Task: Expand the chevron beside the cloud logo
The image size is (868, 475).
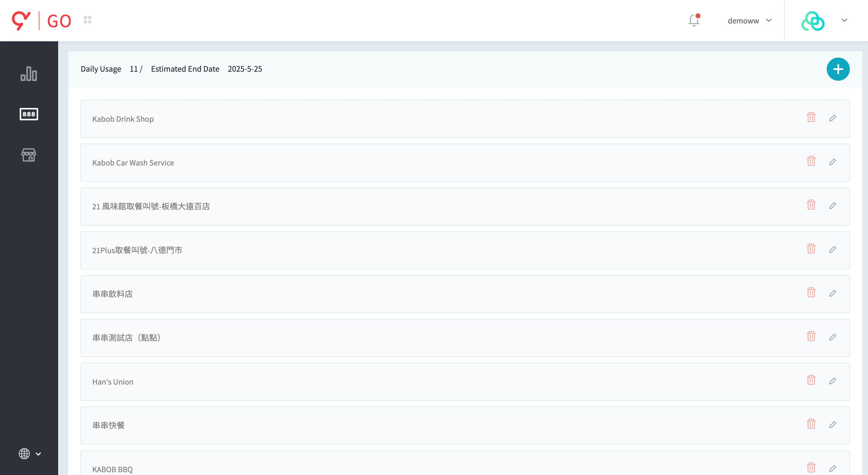Action: pyautogui.click(x=844, y=20)
